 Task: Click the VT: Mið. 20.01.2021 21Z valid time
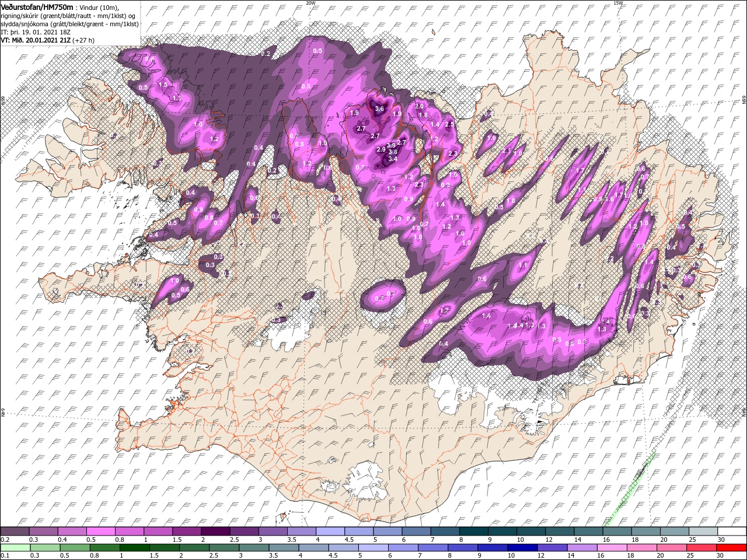[36, 40]
